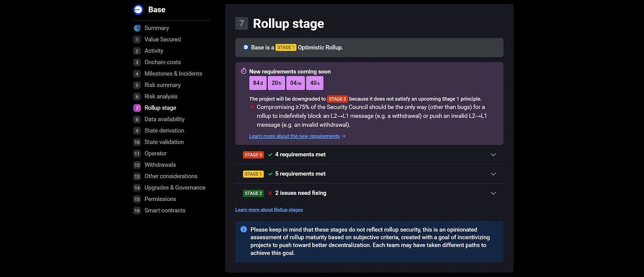Click the highlighted number 7 badge in sidebar
Image resolution: width=644 pixels, height=277 pixels.
[137, 108]
